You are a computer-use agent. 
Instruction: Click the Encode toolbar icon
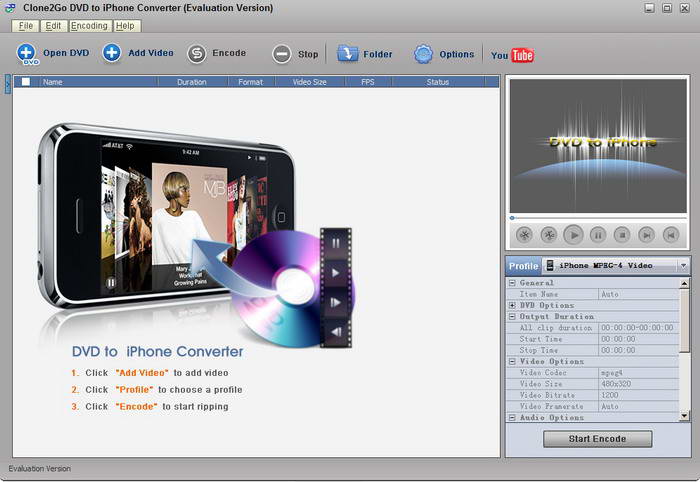[196, 54]
